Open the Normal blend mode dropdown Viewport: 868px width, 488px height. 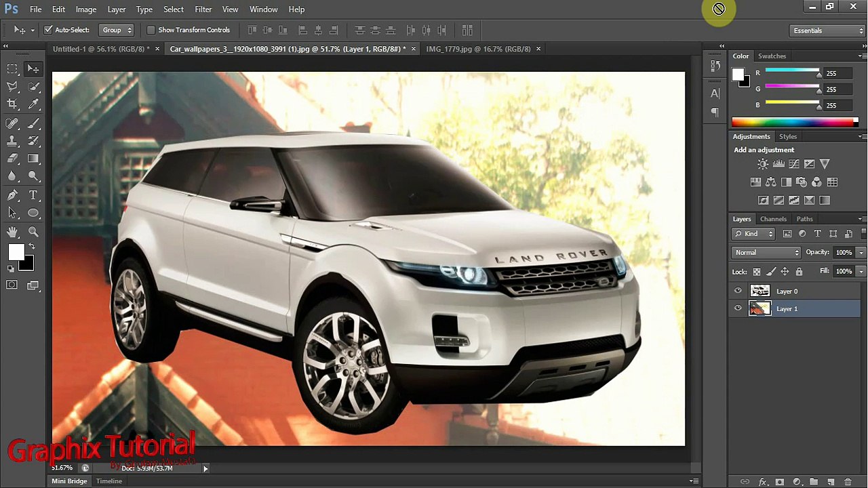[x=766, y=252]
